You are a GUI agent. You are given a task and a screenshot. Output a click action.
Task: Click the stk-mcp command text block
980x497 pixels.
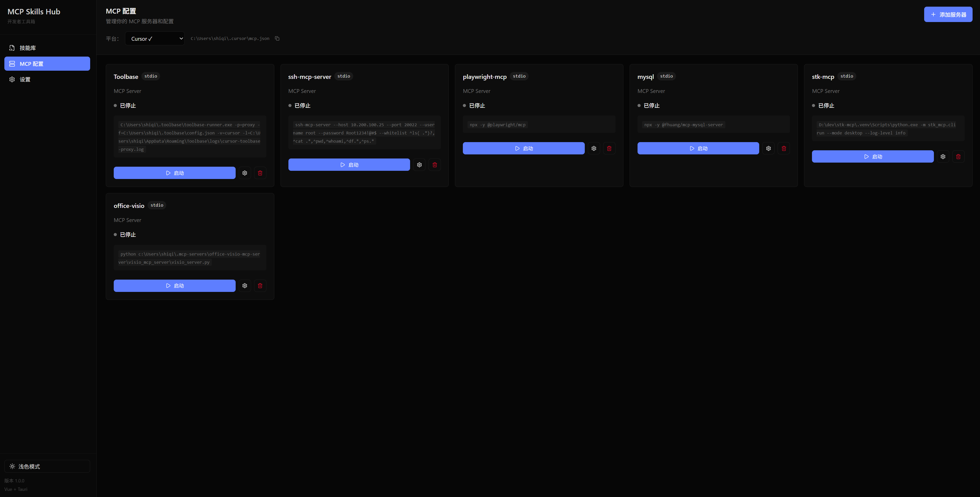(888, 129)
